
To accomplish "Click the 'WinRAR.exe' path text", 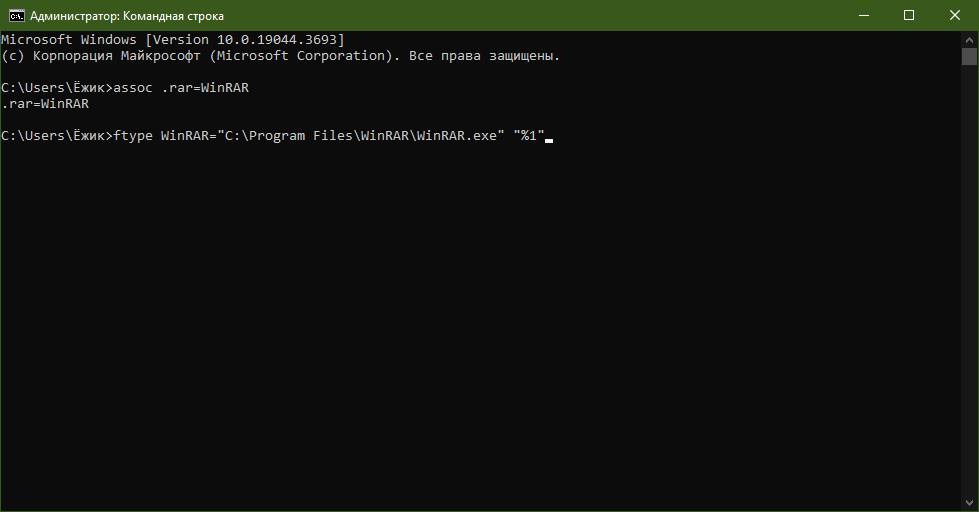I will (458, 135).
